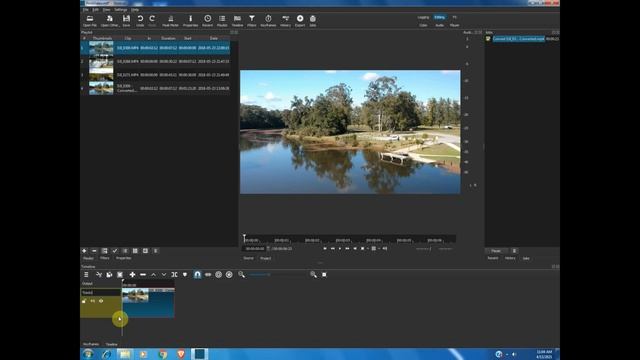Open the File menu
Viewport: 640px width, 360px height.
[86, 9]
